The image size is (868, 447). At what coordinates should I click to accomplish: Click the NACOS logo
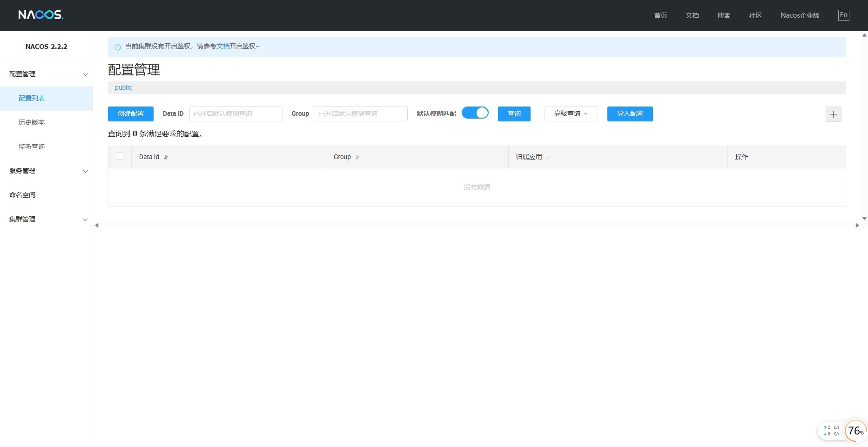pyautogui.click(x=40, y=15)
